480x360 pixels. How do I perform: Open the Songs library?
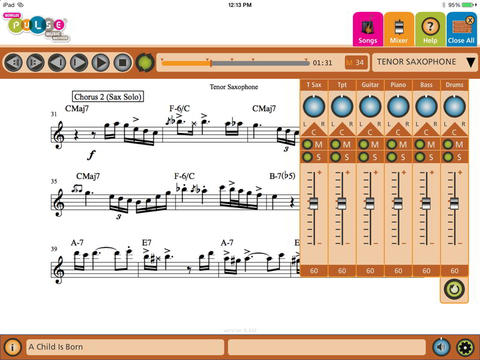pyautogui.click(x=368, y=29)
